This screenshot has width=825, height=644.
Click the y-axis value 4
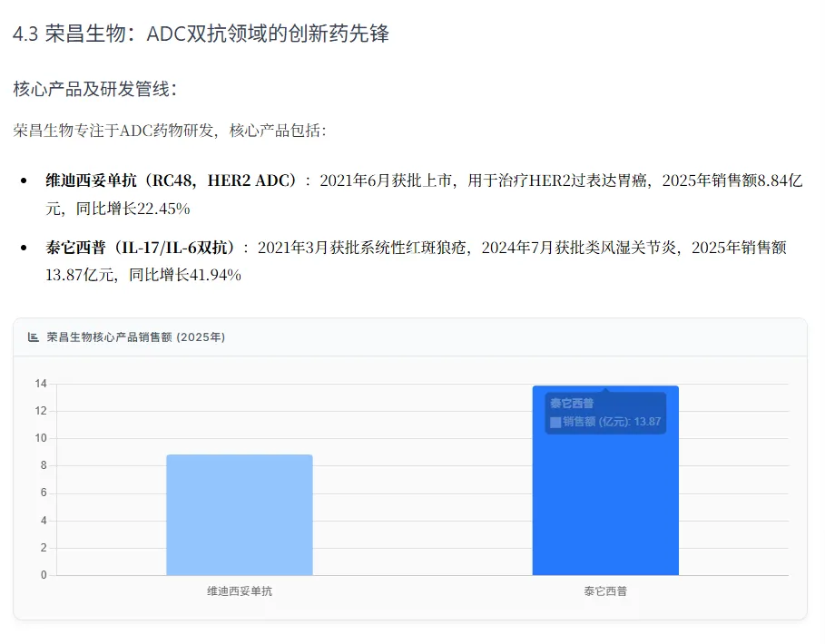(44, 521)
